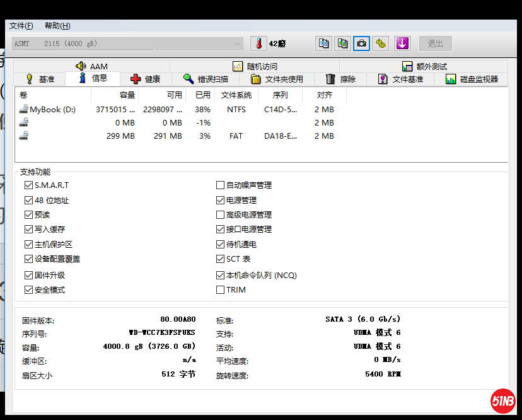The image size is (522, 420).
Task: Click the purple down-arrow save icon
Action: click(x=402, y=44)
